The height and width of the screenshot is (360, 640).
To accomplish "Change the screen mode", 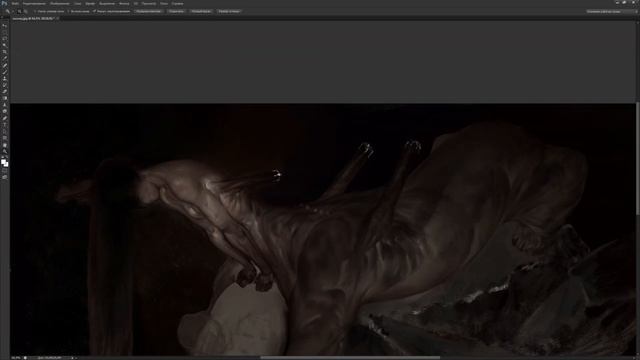I will pos(4,177).
